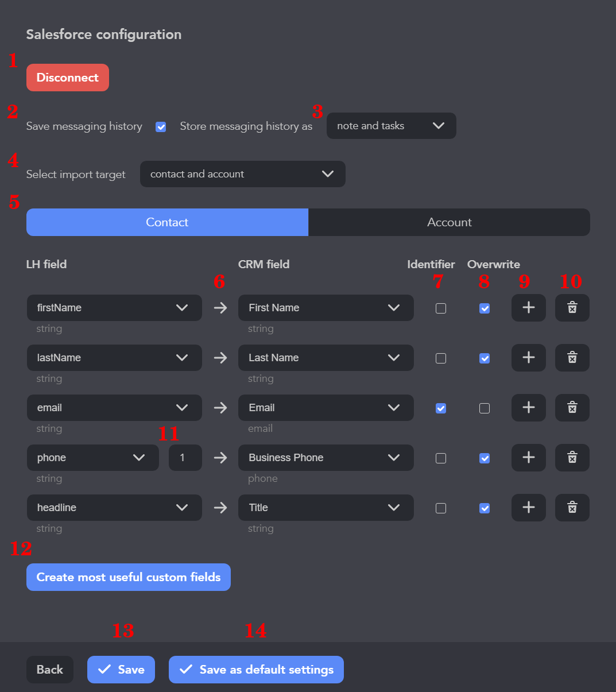
Task: Click the phone index number field
Action: [x=185, y=458]
